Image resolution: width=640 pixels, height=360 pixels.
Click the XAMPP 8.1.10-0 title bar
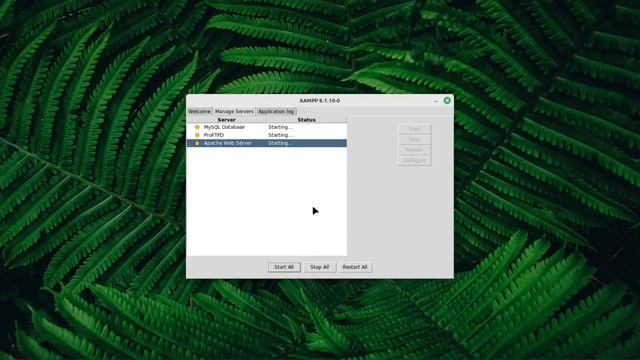320,100
